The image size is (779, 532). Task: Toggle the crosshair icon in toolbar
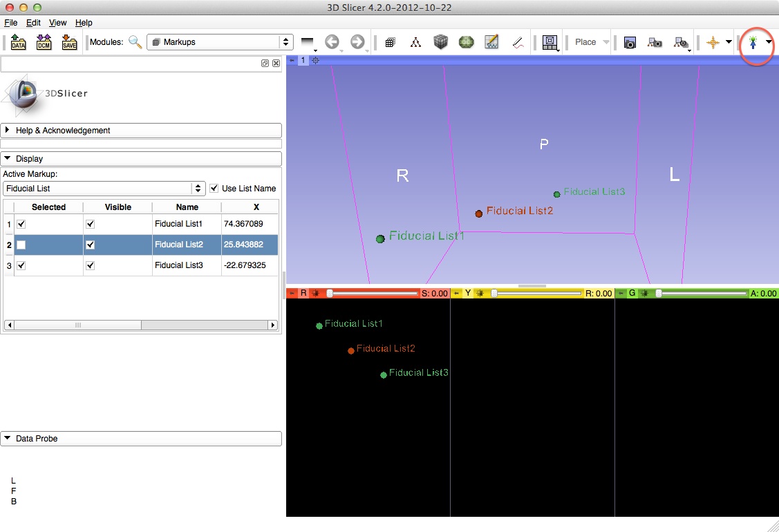(x=713, y=42)
